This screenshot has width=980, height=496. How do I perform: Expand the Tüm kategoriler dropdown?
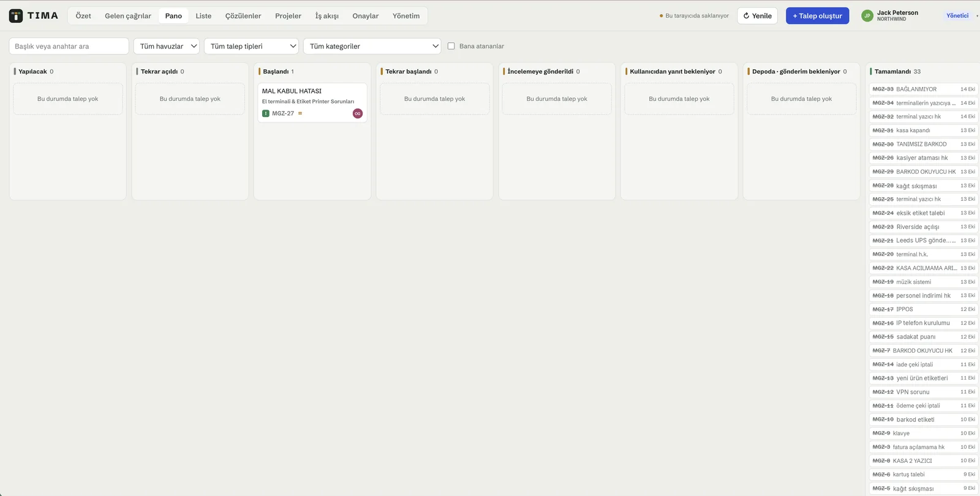click(372, 46)
